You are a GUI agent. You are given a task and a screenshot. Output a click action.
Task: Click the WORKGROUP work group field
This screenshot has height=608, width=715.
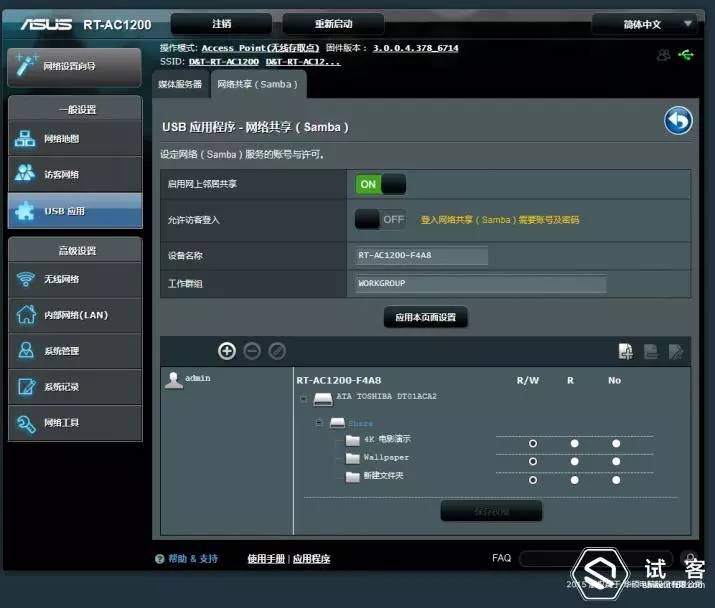(481, 283)
